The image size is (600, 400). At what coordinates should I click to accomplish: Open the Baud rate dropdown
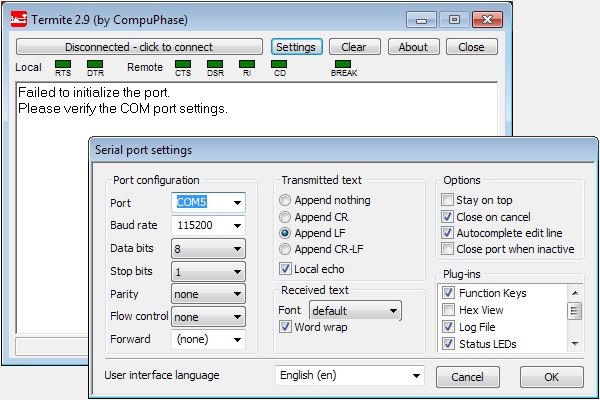208,225
